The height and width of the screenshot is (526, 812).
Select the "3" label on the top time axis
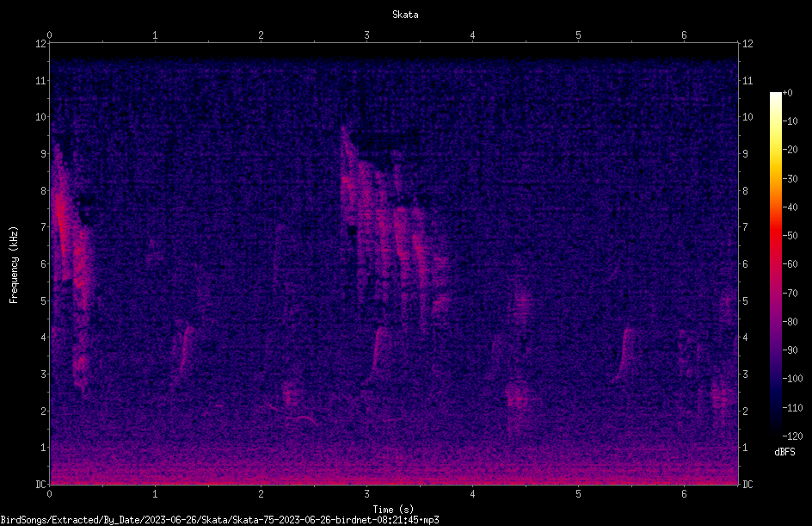coord(366,35)
